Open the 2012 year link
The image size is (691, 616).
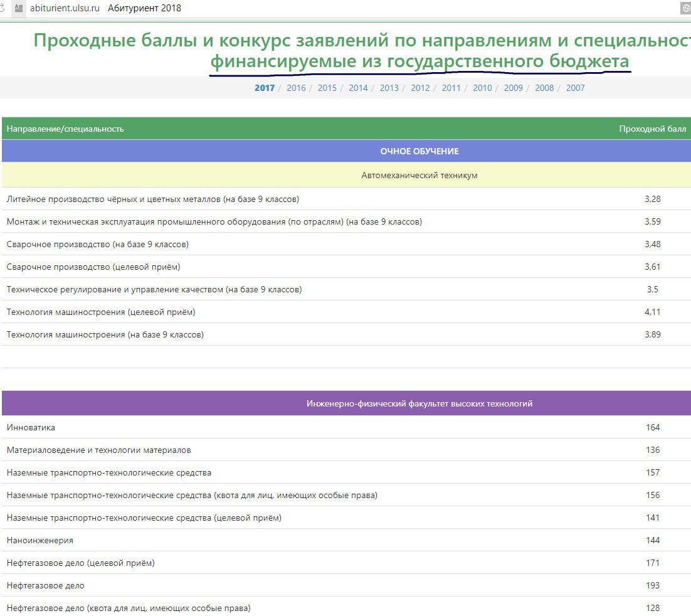tap(420, 88)
